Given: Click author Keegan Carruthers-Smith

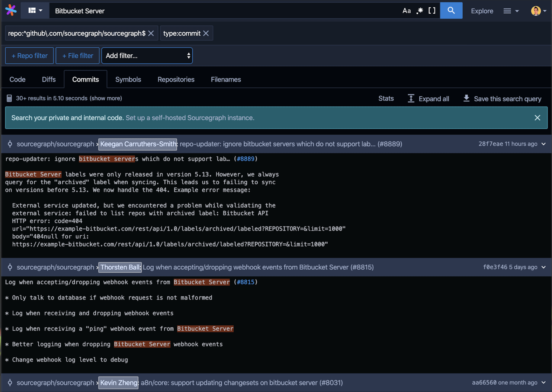Looking at the screenshot, I should tap(138, 144).
